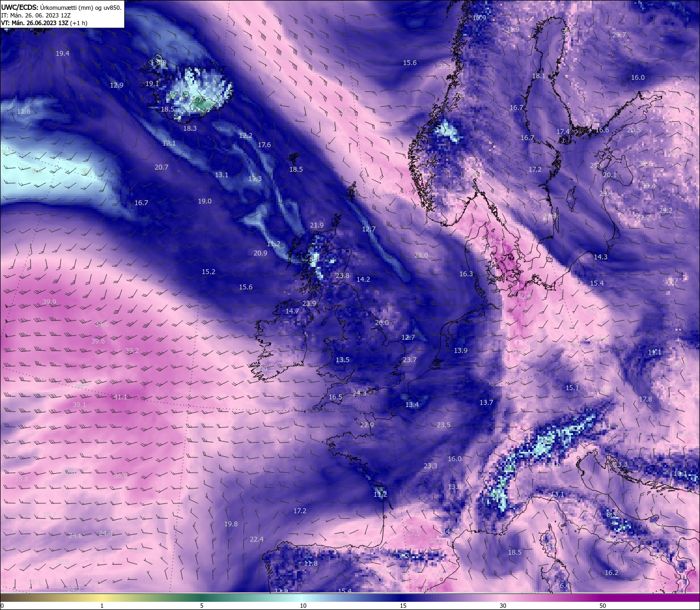Click the 39.1 map value
This screenshot has height=610, width=700.
(x=79, y=405)
